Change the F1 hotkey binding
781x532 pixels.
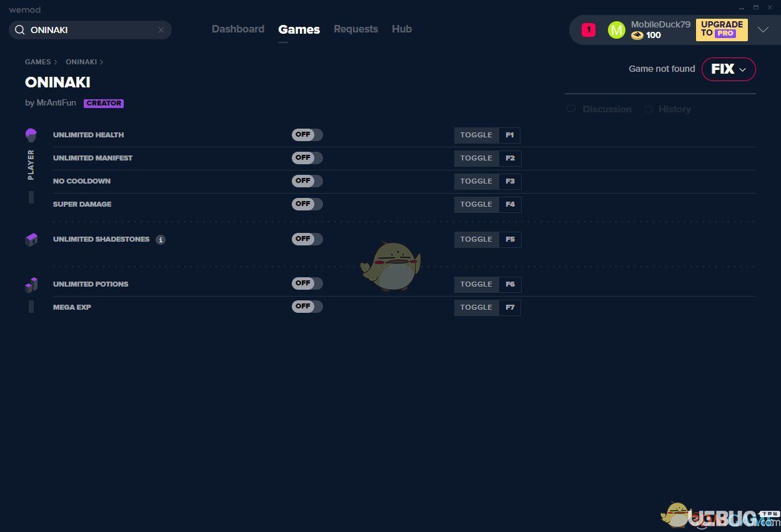510,135
